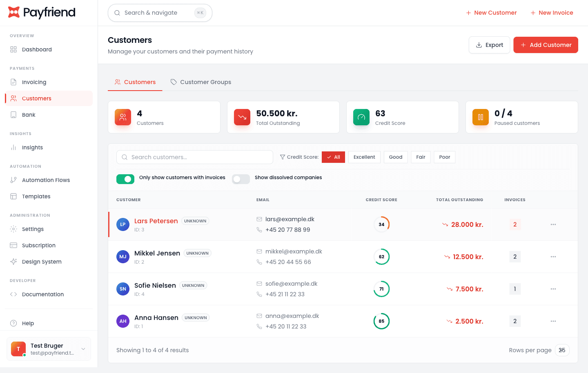Open the Templates section

36,196
